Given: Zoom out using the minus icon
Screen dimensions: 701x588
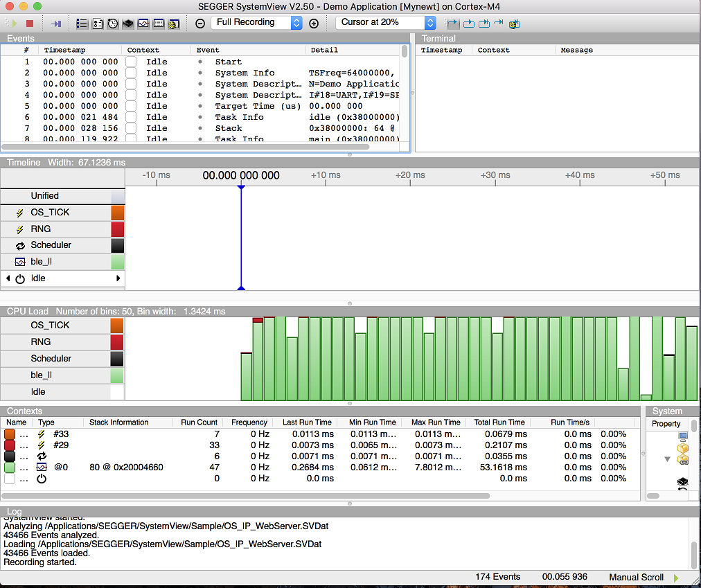Looking at the screenshot, I should (x=200, y=23).
